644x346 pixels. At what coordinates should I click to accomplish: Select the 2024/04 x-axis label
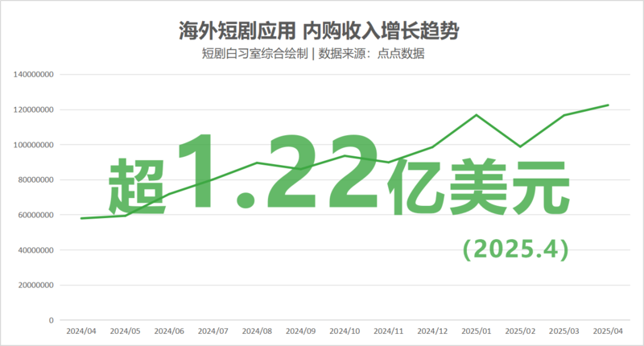pyautogui.click(x=81, y=331)
